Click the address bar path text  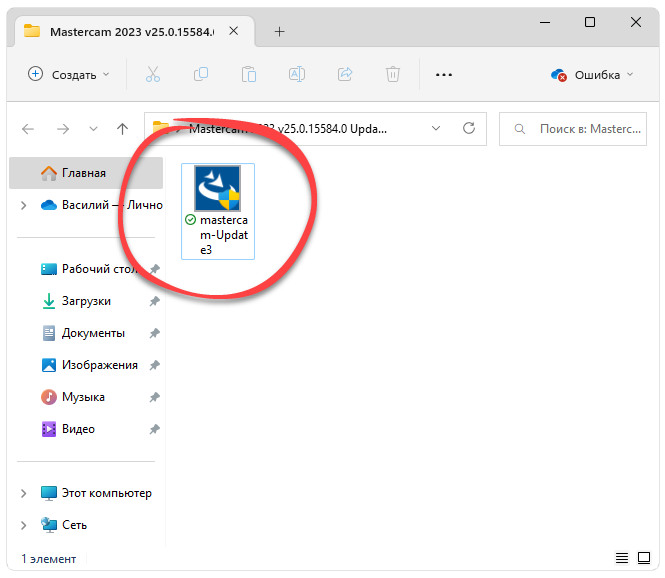click(x=288, y=129)
